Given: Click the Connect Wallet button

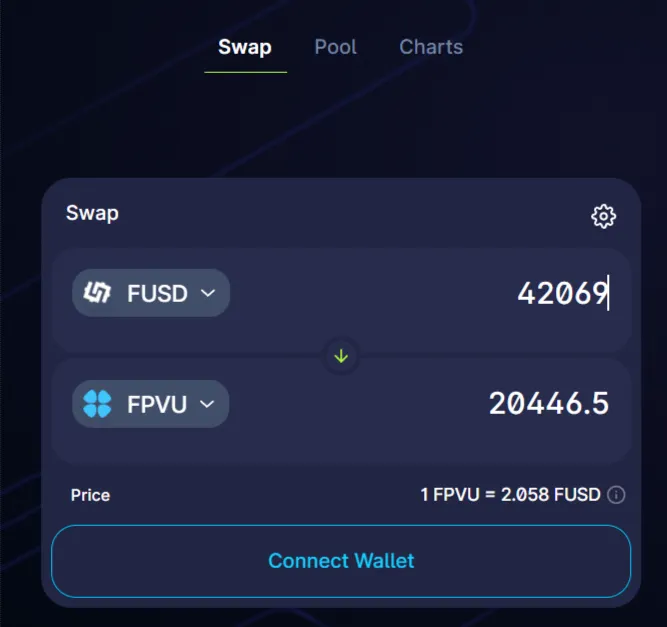Looking at the screenshot, I should click(x=341, y=561).
